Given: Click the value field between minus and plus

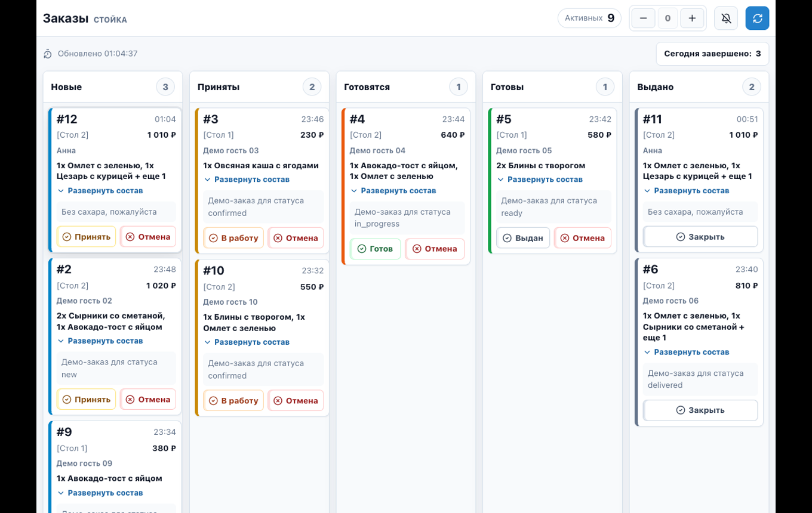Looking at the screenshot, I should [x=668, y=18].
